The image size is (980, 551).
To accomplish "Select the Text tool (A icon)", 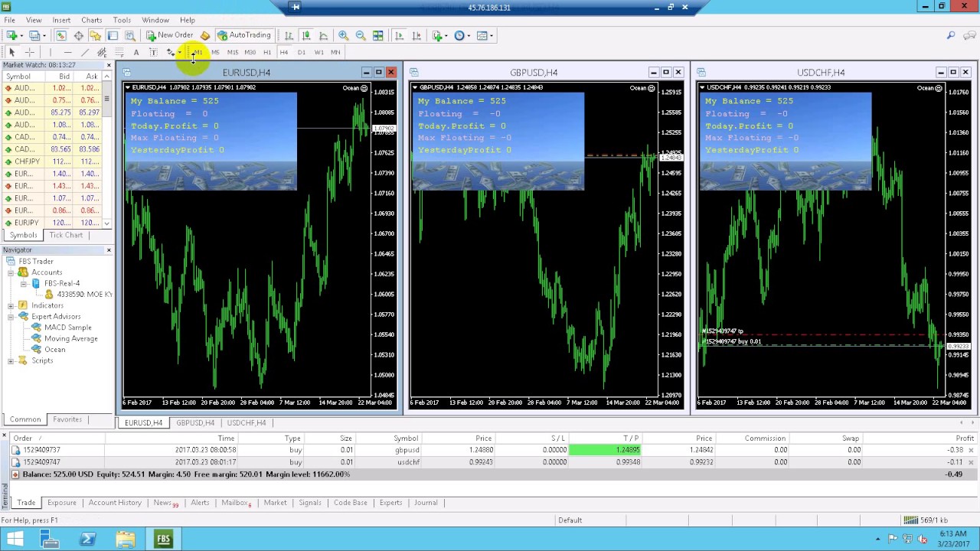I will tap(136, 52).
